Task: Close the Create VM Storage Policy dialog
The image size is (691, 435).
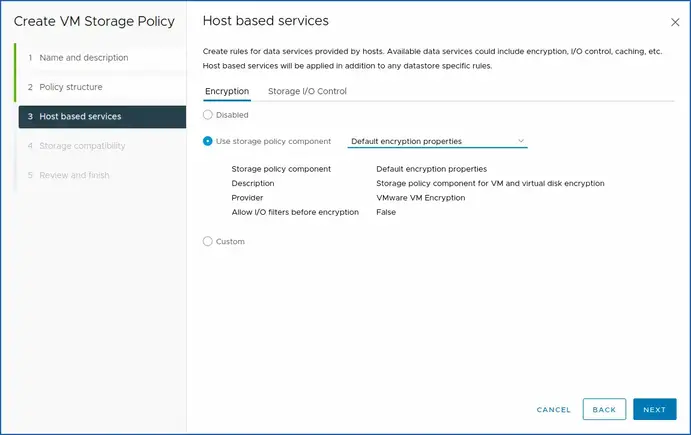Action: point(674,21)
